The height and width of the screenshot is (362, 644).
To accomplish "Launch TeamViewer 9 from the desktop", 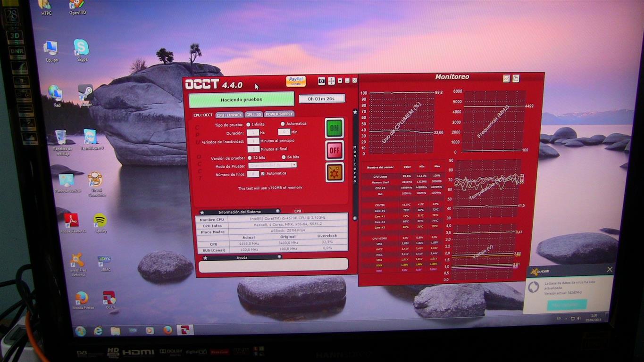I will tap(91, 140).
